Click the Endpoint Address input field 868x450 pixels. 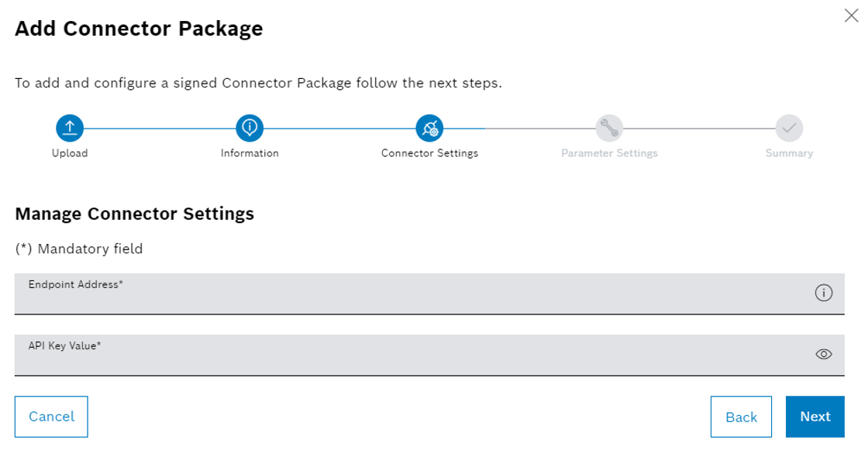coord(387,294)
